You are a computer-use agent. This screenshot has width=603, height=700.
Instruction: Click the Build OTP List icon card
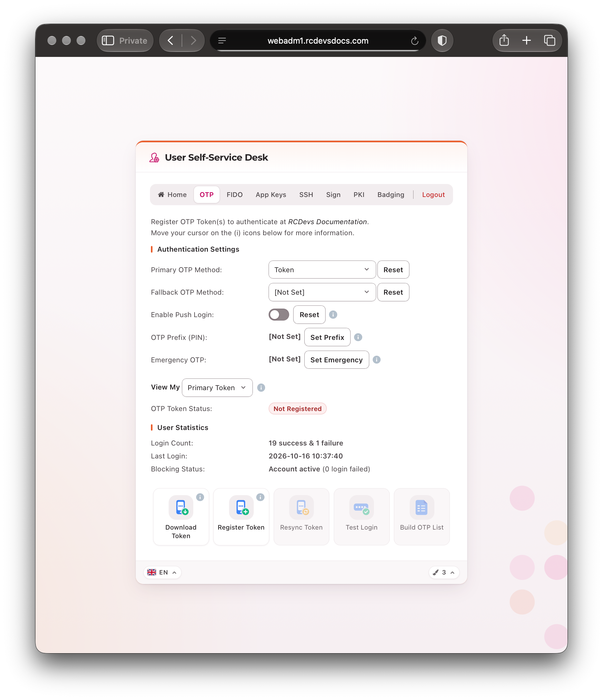tap(421, 517)
